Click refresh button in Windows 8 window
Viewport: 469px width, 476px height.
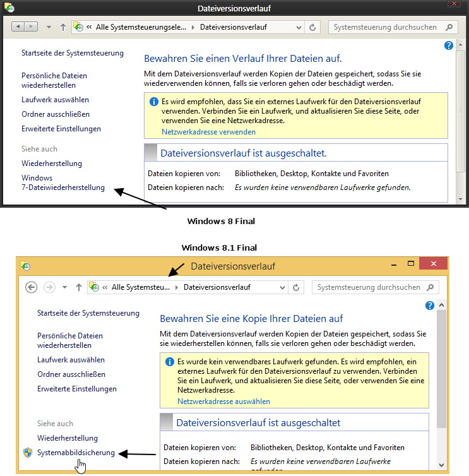tap(312, 27)
